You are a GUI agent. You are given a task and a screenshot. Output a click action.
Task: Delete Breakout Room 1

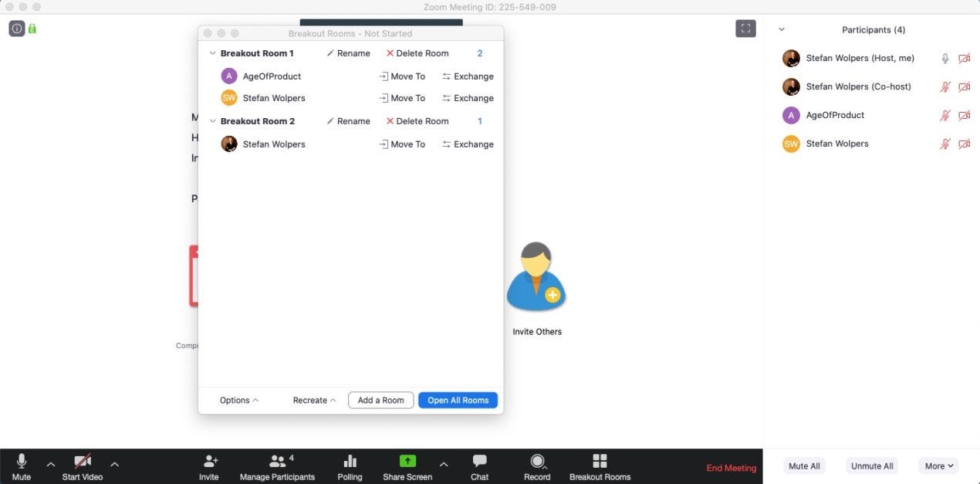tap(417, 53)
